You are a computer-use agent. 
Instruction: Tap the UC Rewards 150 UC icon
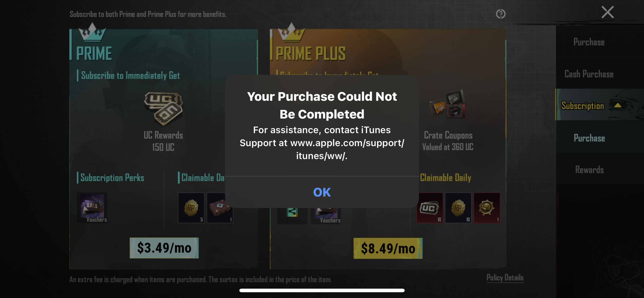(163, 109)
